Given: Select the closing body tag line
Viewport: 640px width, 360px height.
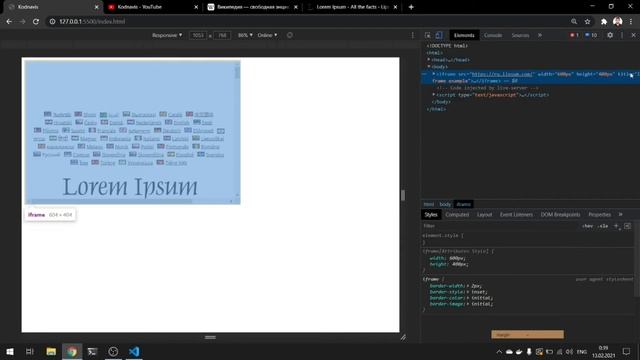Looking at the screenshot, I should pyautogui.click(x=441, y=102).
